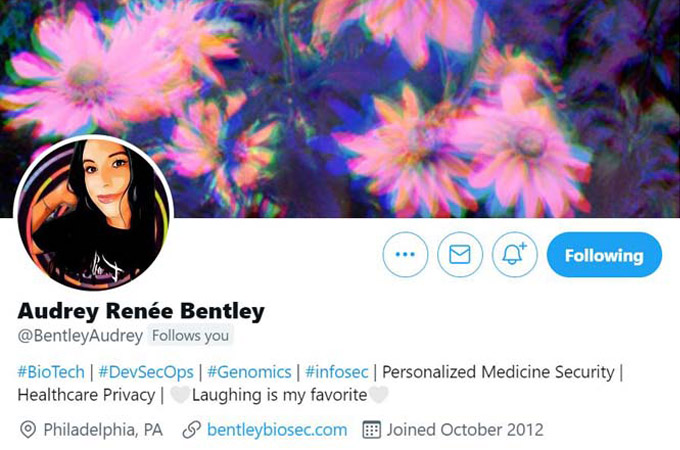The height and width of the screenshot is (450, 680).
Task: Open the #DevSecOps hashtag link
Action: click(146, 372)
